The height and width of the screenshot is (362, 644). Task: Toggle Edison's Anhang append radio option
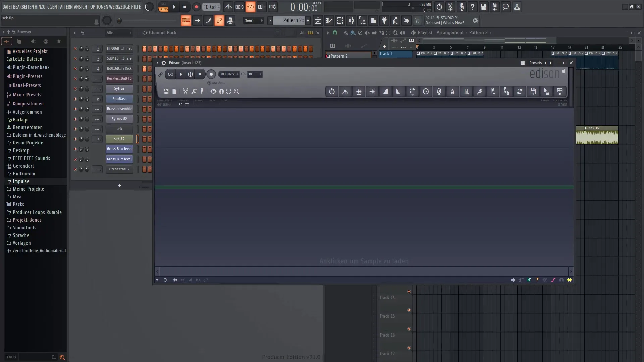(209, 83)
